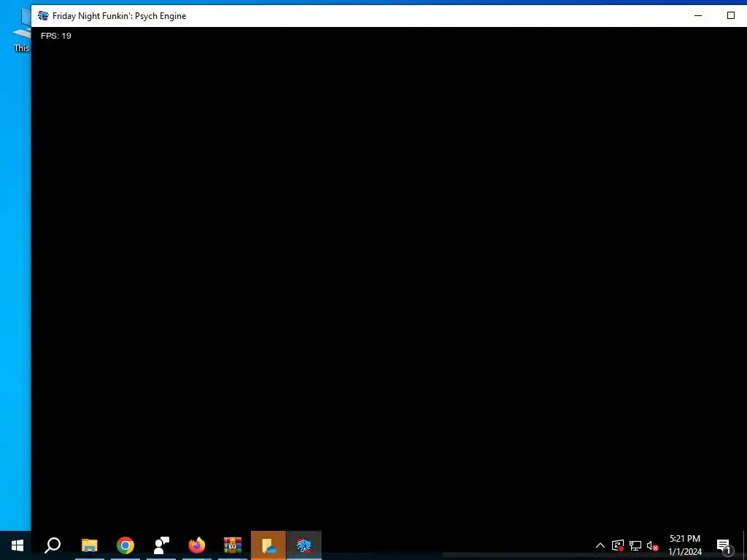Click the Show Desktop strip
The width and height of the screenshot is (747, 560).
(745, 545)
